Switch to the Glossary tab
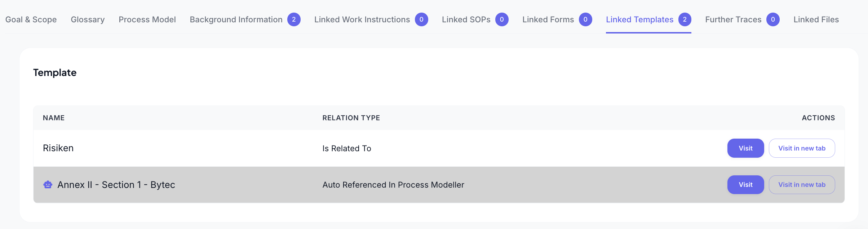Screen dimensions: 868x229 tap(88, 19)
